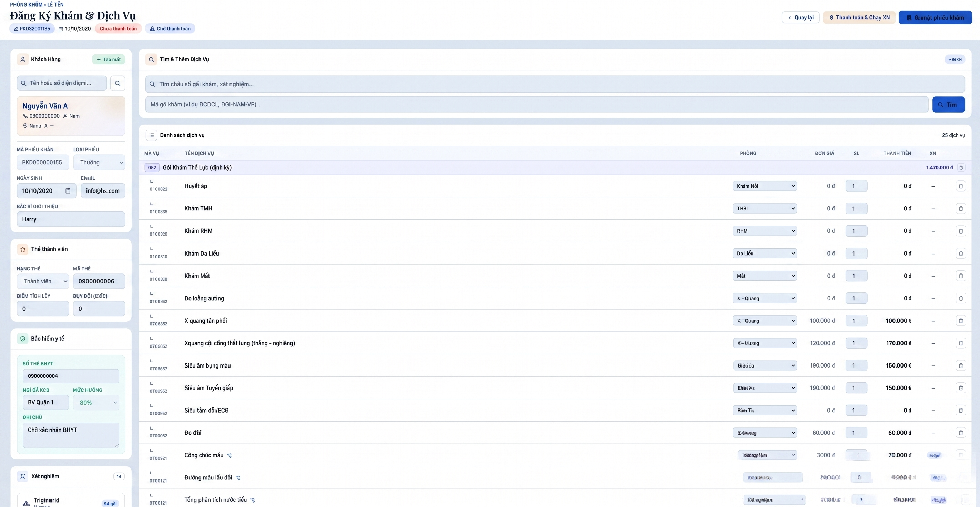Remove the Siêu âm bụng màu row

click(961, 365)
